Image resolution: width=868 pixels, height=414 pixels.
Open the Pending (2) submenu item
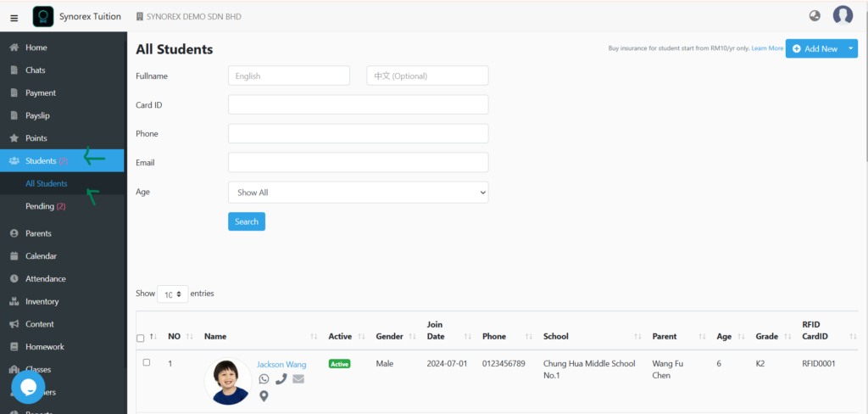(46, 206)
